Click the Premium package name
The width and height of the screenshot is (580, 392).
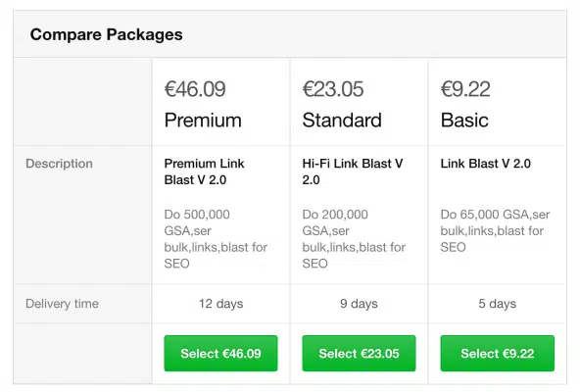203,121
